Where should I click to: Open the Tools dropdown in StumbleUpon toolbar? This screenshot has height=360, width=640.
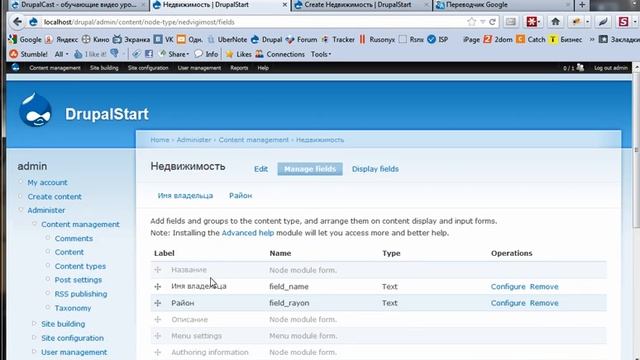pos(321,54)
